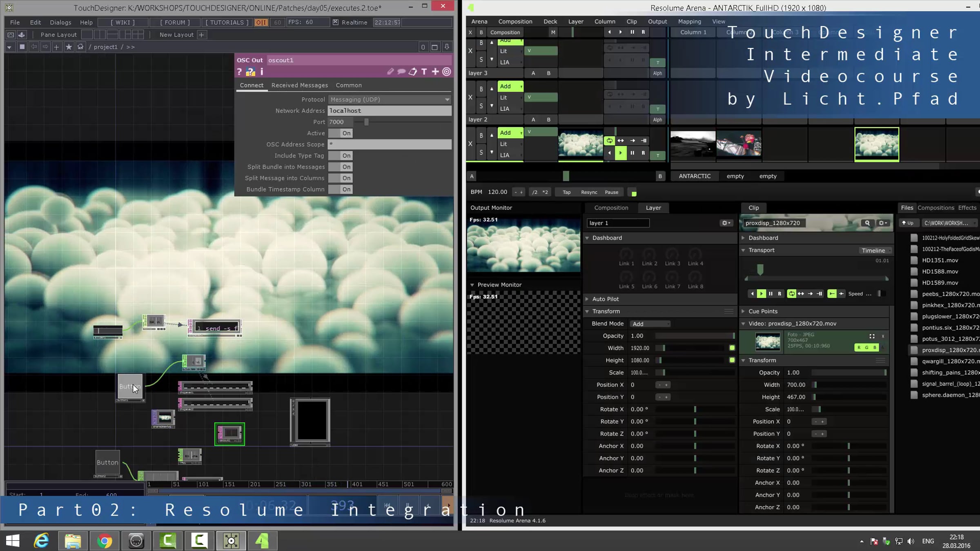The image size is (980, 551).
Task: Click the ANTARCTIC deck tab
Action: pyautogui.click(x=695, y=176)
